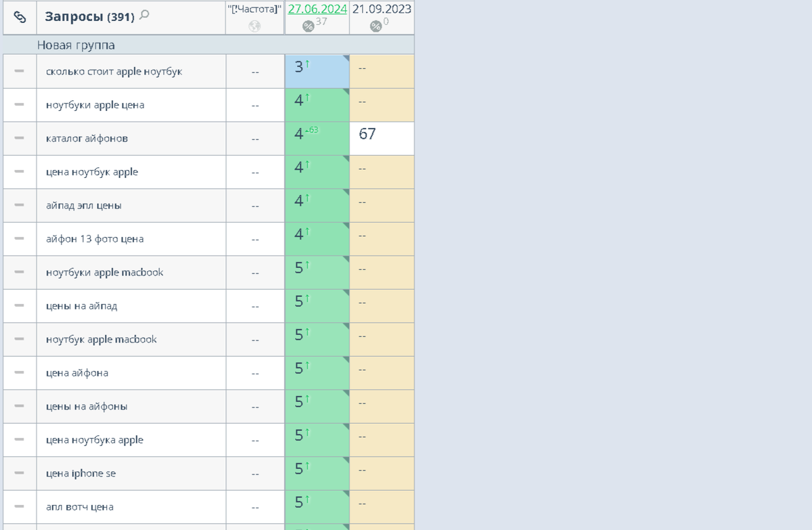
Task: Select query 'ноутбуки apple macbook'
Action: (105, 272)
